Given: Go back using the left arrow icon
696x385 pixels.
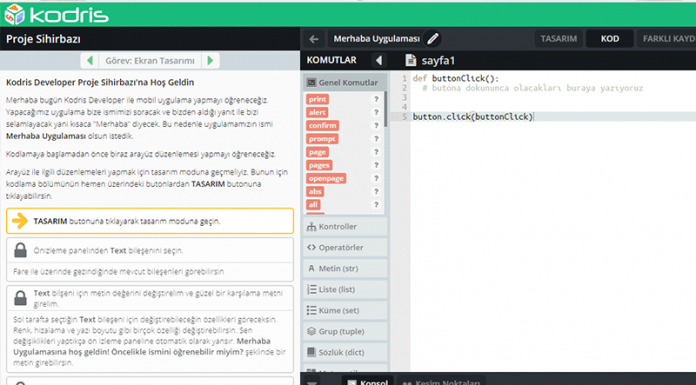Looking at the screenshot, I should point(314,39).
